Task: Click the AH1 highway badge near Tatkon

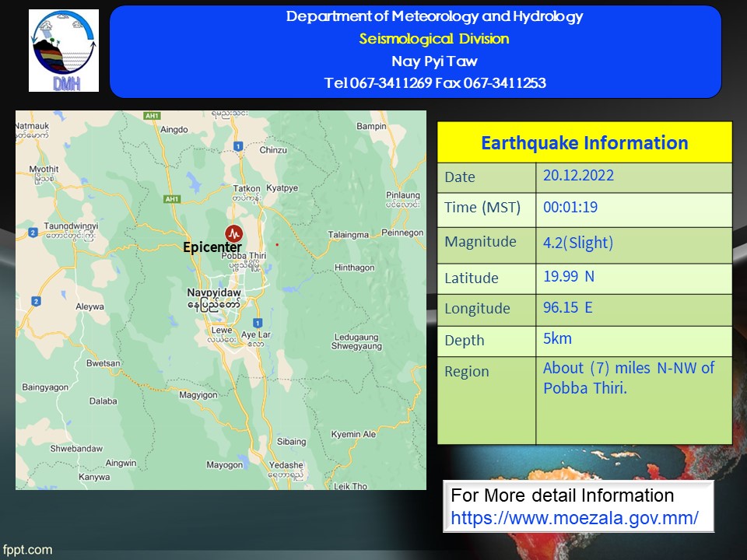Action: pyautogui.click(x=171, y=199)
